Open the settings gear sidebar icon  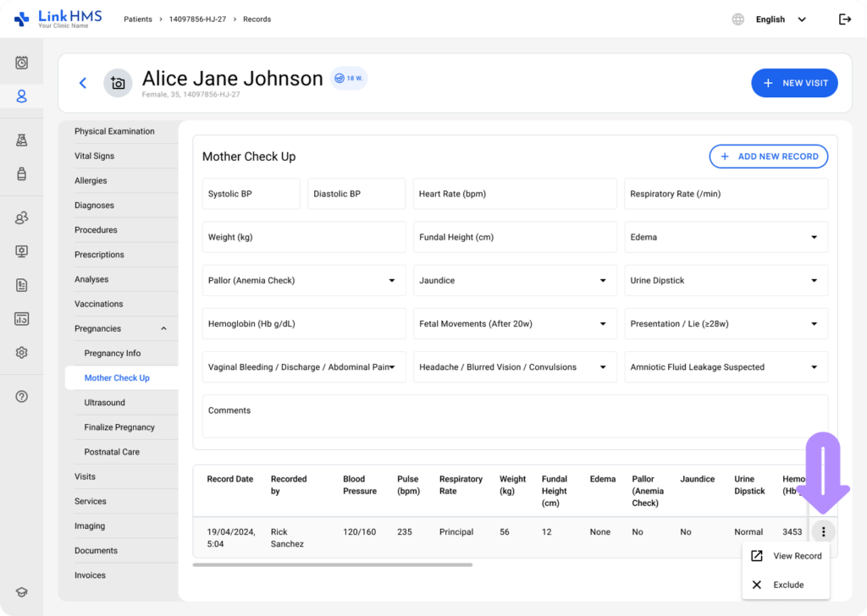pyautogui.click(x=21, y=353)
